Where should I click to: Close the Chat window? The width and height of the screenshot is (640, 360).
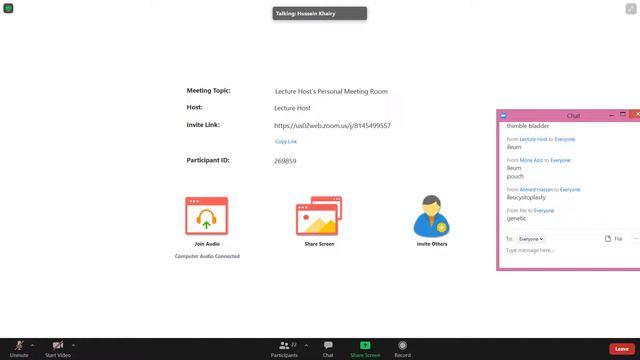[636, 115]
